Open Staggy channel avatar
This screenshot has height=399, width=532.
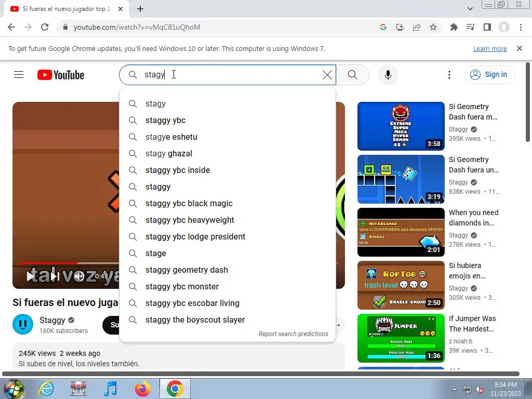pos(23,324)
